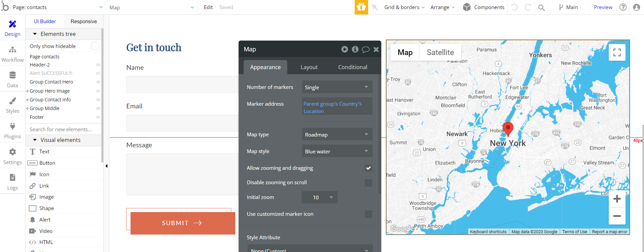Open the Logs section
The image size is (644, 252).
(x=12, y=182)
